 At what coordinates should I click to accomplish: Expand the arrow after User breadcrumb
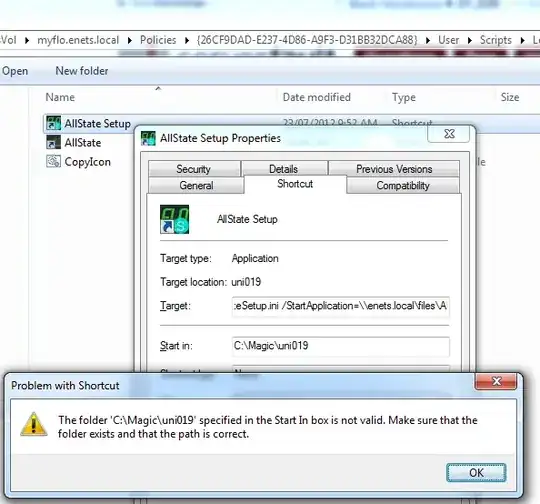click(469, 40)
